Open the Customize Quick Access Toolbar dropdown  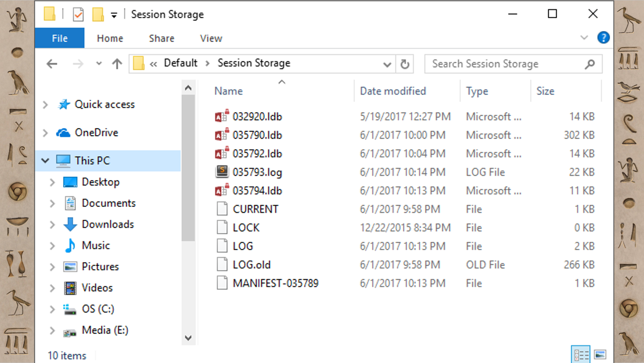click(114, 15)
